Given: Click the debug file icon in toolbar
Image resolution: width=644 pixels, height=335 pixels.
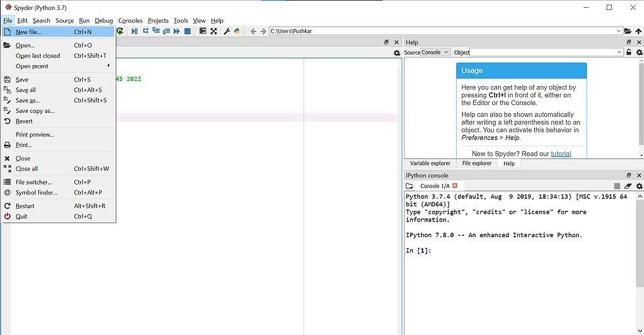Looking at the screenshot, I should pos(134,32).
